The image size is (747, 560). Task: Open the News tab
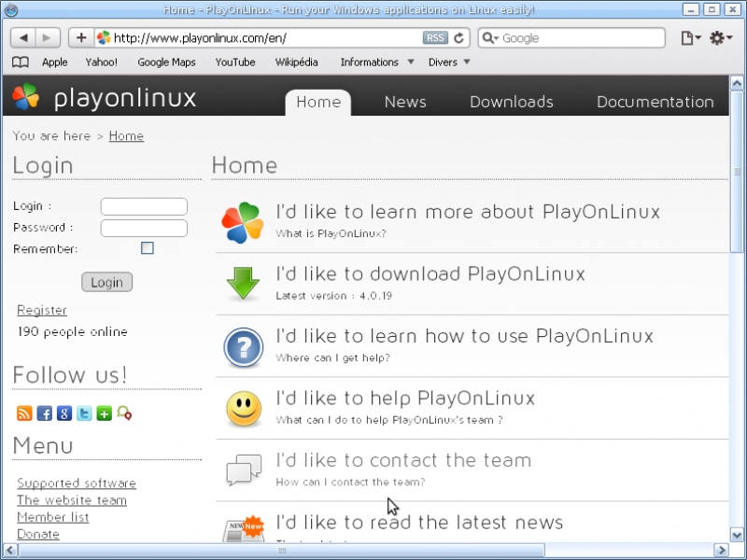[404, 102]
